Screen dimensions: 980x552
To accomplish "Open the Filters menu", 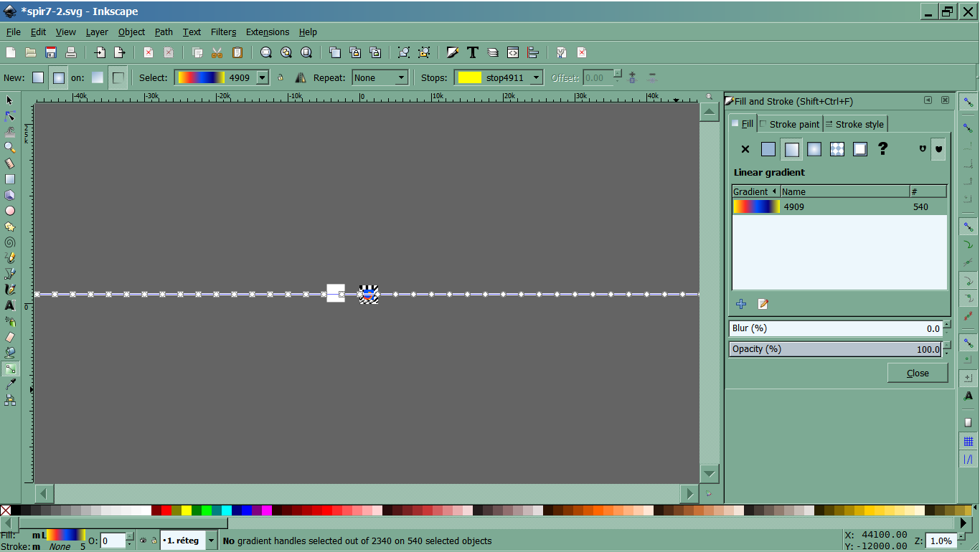I will (x=223, y=32).
